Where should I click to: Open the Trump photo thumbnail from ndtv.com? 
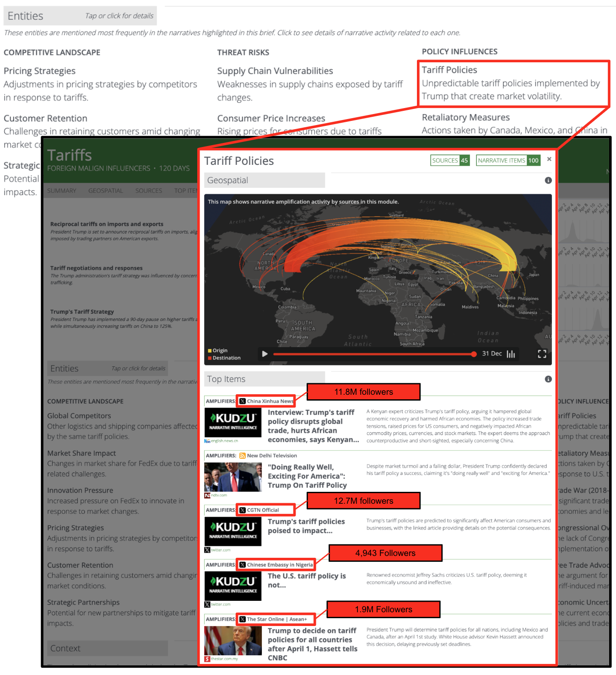pyautogui.click(x=233, y=477)
